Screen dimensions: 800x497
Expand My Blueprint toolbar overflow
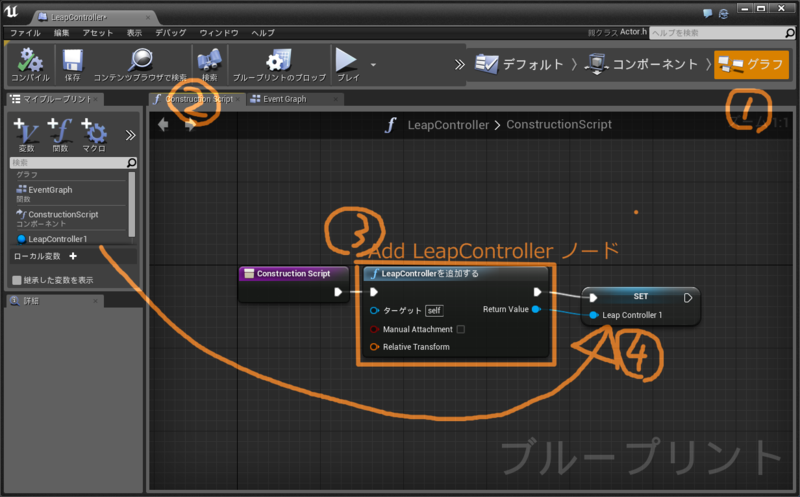pyautogui.click(x=131, y=135)
